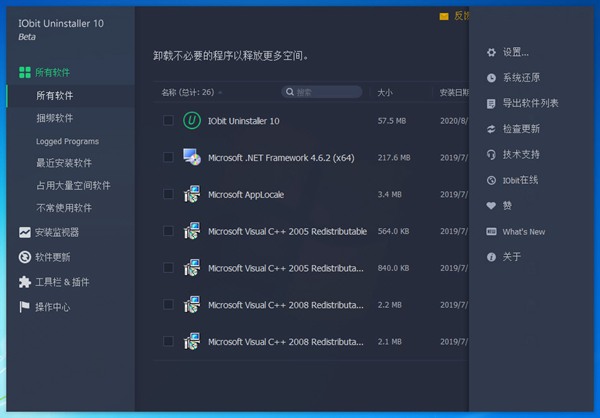Click the IObit Uninstaller 10 green logo icon
This screenshot has width=600, height=418.
[x=192, y=121]
